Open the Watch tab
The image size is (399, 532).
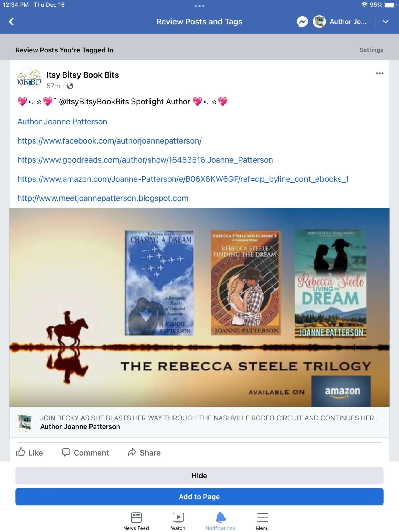click(x=178, y=521)
